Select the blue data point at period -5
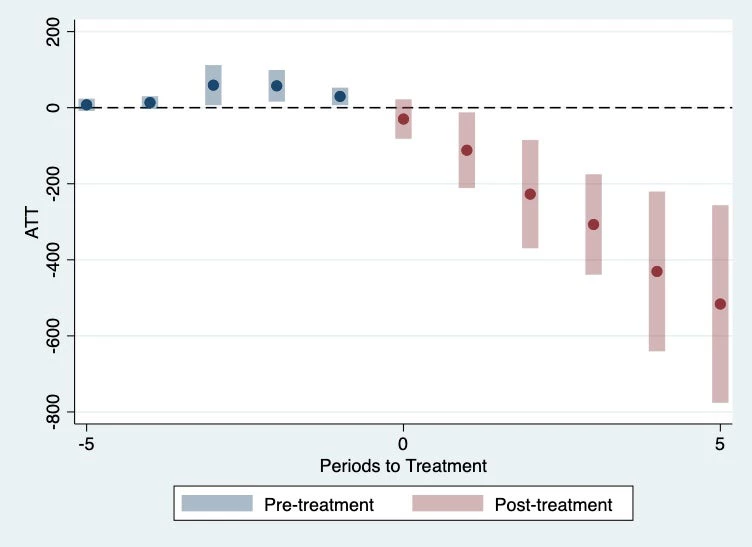The width and height of the screenshot is (752, 547). [87, 105]
